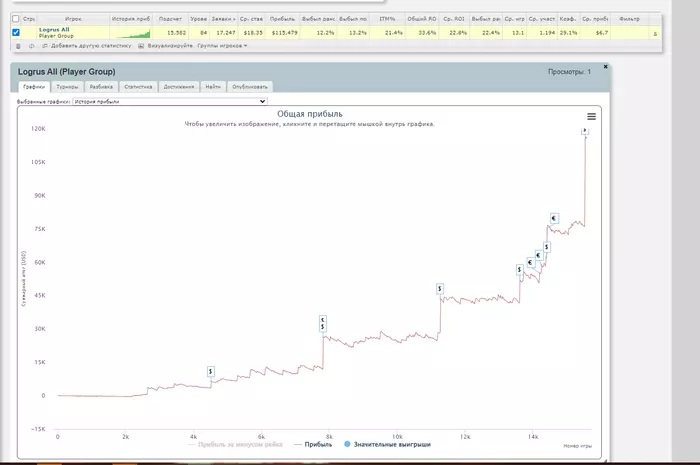The image size is (700, 465).
Task: Click the € marker near 75K profit
Action: (x=554, y=218)
